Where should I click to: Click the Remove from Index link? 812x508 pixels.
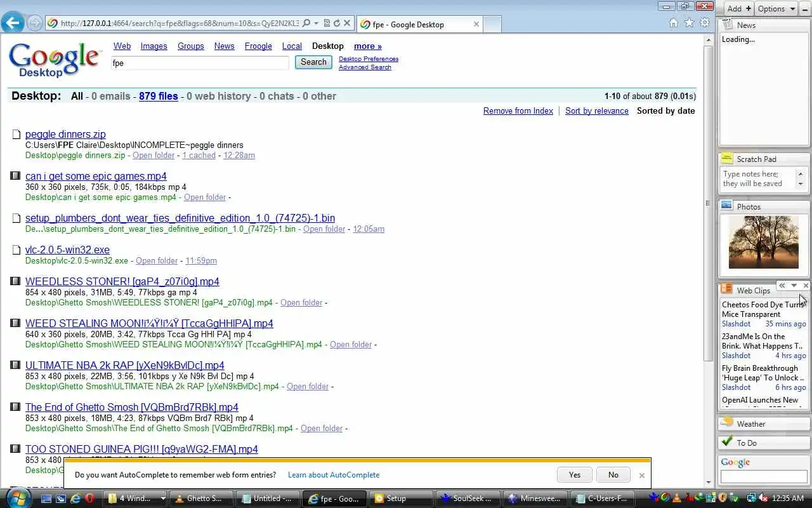(518, 110)
